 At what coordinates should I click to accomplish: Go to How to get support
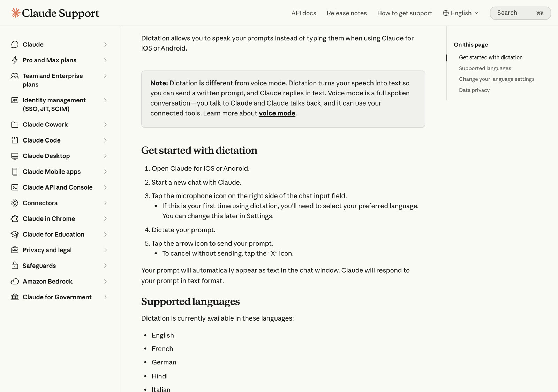point(405,13)
